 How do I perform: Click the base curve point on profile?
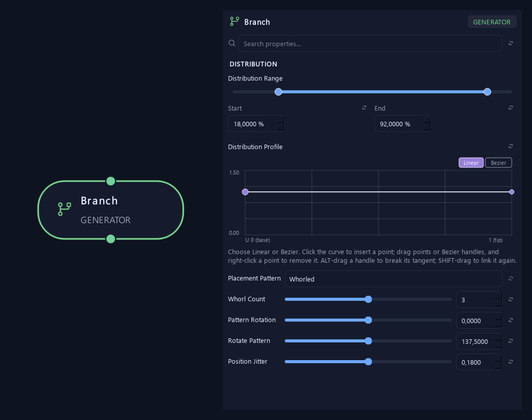[245, 192]
